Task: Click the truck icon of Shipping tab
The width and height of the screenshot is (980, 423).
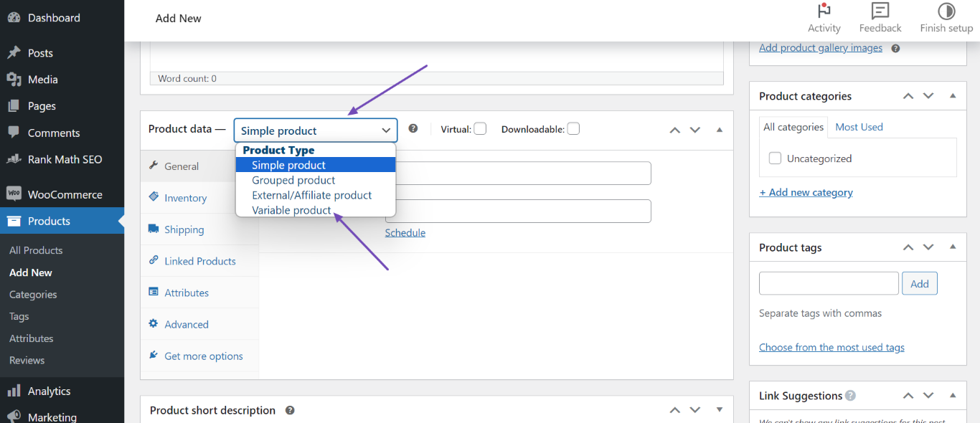Action: point(154,229)
